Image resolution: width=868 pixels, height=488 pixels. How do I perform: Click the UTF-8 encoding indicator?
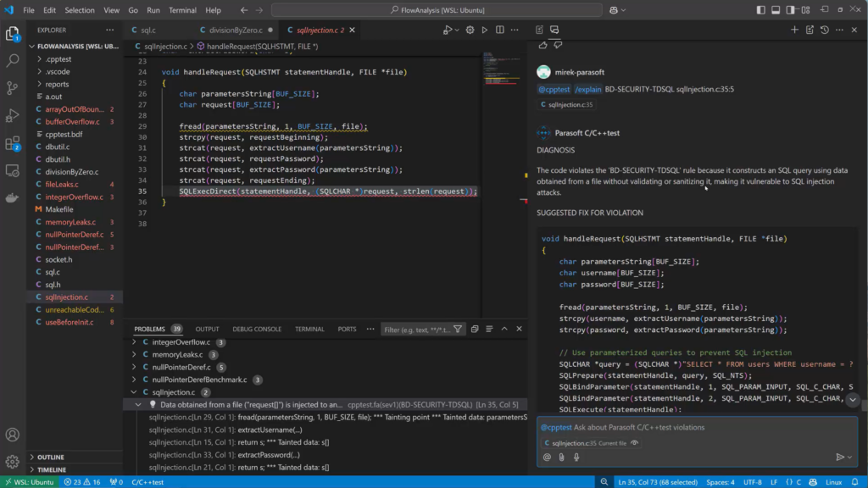point(753,482)
